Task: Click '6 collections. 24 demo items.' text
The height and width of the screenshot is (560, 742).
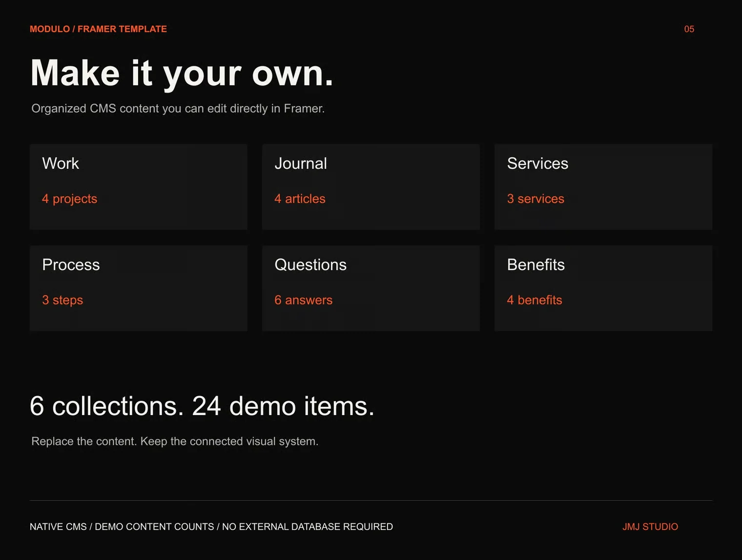Action: tap(202, 406)
